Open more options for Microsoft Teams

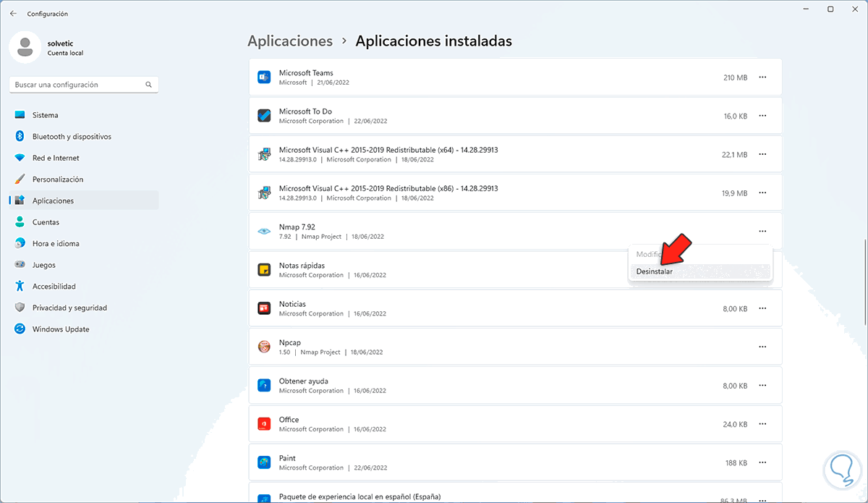point(762,77)
